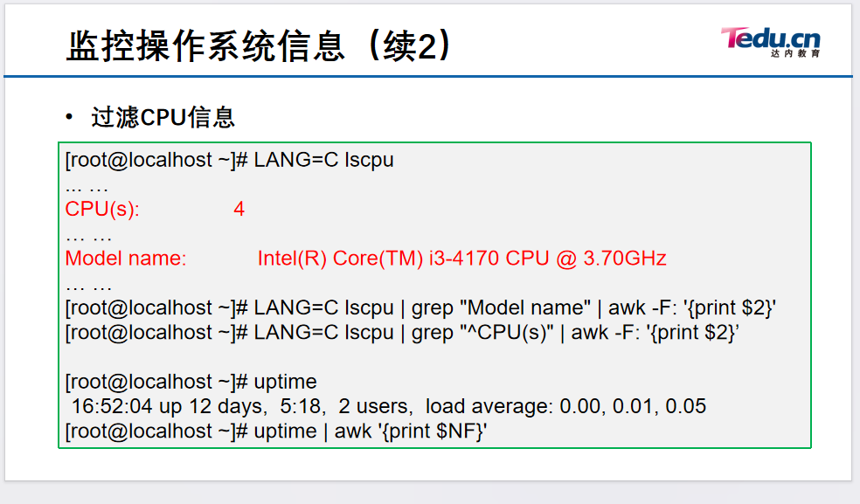Click uptime output '16:52:04 up 12 days'
This screenshot has height=504, width=860.
[169, 406]
